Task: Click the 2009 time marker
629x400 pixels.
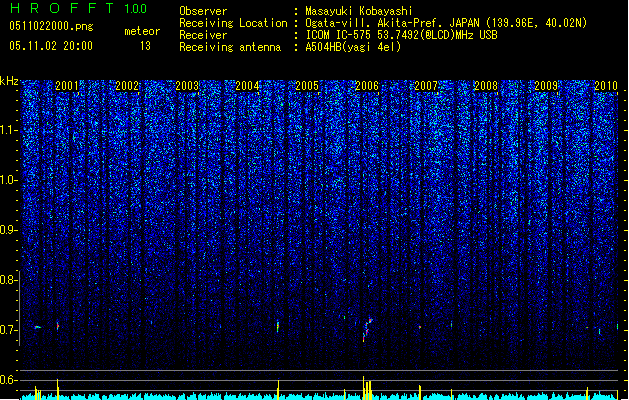Action: click(x=546, y=85)
